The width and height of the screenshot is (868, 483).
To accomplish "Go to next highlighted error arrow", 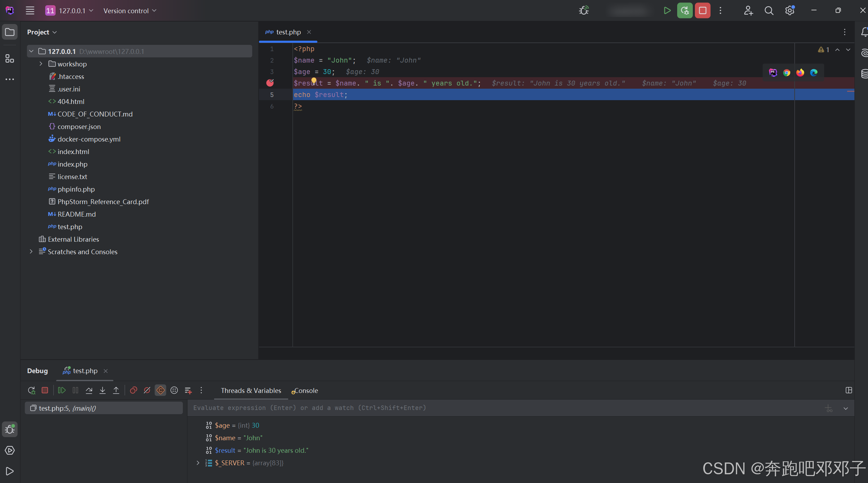I will pos(848,50).
